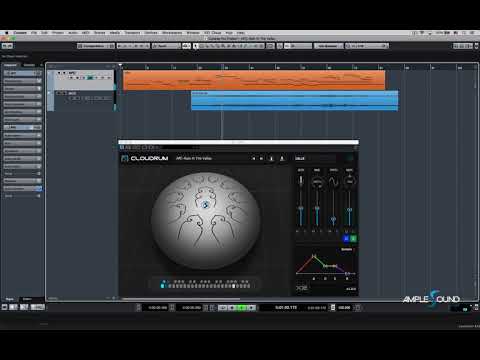The width and height of the screenshot is (480, 360).
Task: Open the Cloudrum preset name field
Action: click(x=194, y=158)
